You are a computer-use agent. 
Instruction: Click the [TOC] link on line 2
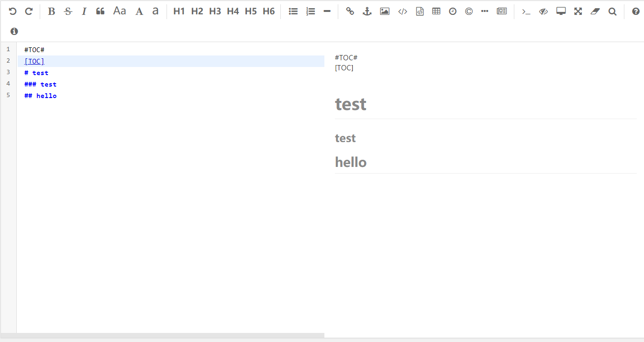pos(33,61)
